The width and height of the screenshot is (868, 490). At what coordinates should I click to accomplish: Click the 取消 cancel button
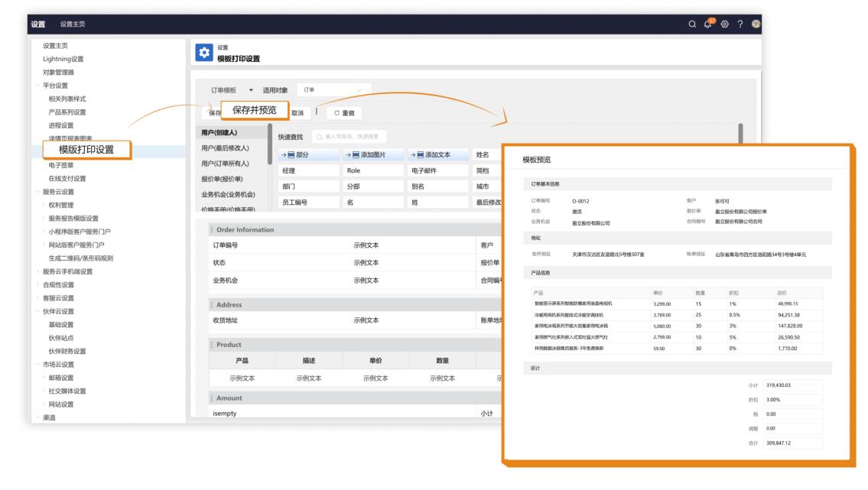click(x=297, y=113)
